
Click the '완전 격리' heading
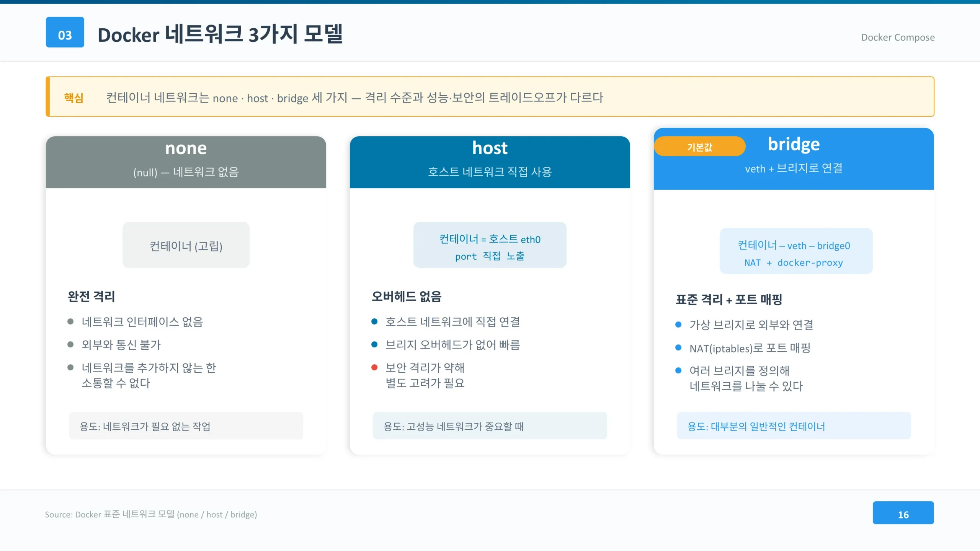point(91,296)
